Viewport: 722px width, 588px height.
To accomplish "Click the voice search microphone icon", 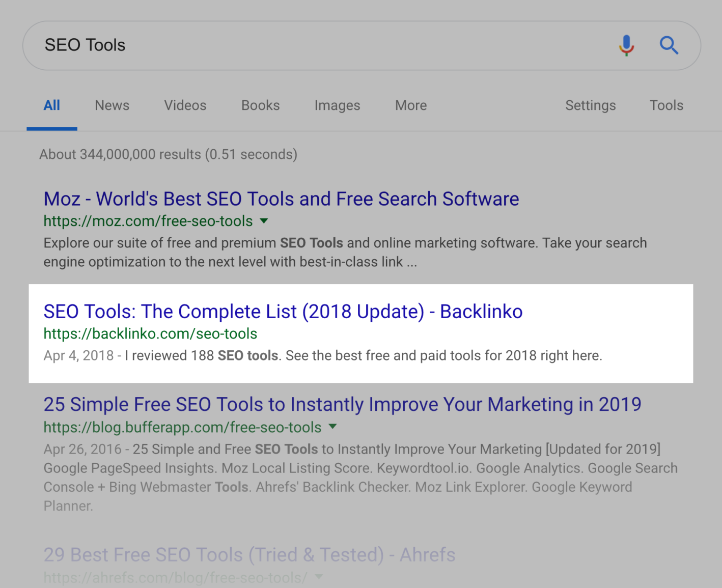I will pyautogui.click(x=627, y=45).
